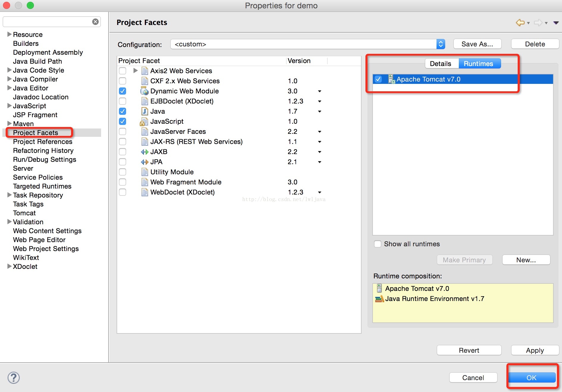The width and height of the screenshot is (562, 392).
Task: Click the Utility Module document icon
Action: 145,172
